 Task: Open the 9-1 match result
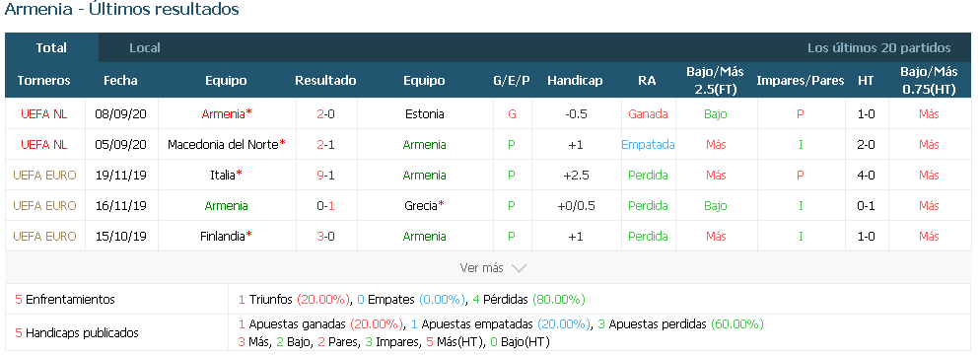tap(325, 176)
